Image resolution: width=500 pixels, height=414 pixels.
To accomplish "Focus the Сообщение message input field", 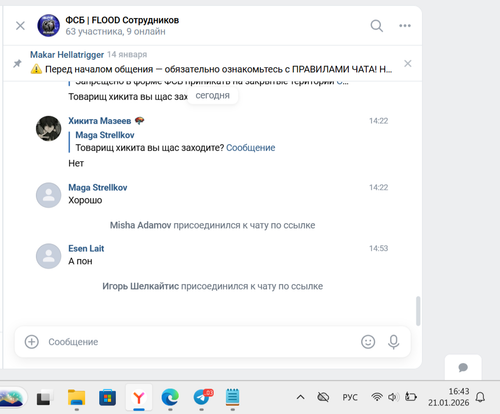I will 200,342.
